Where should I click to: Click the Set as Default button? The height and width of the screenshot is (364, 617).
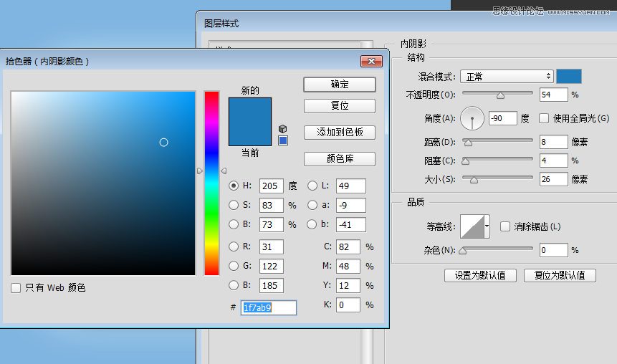(x=480, y=275)
